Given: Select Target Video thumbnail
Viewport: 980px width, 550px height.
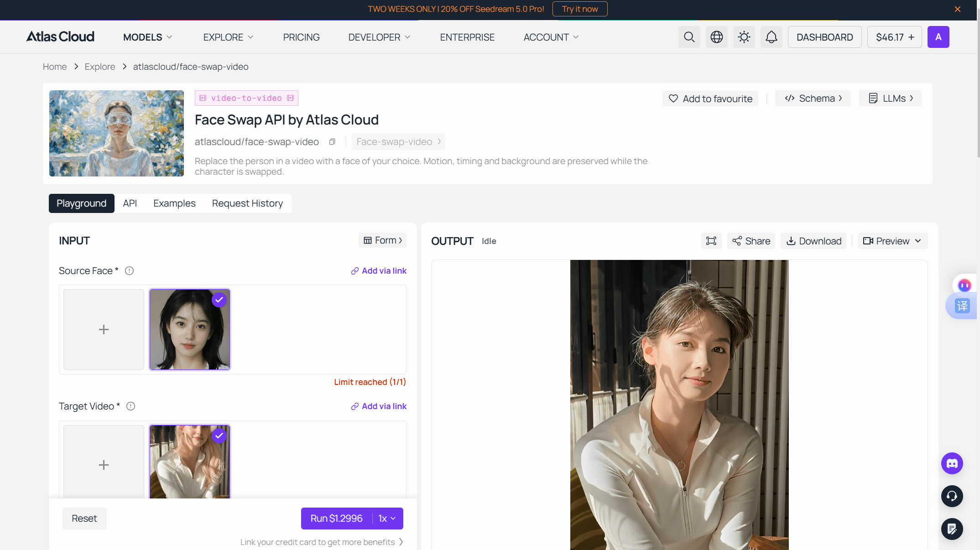Looking at the screenshot, I should (x=190, y=462).
